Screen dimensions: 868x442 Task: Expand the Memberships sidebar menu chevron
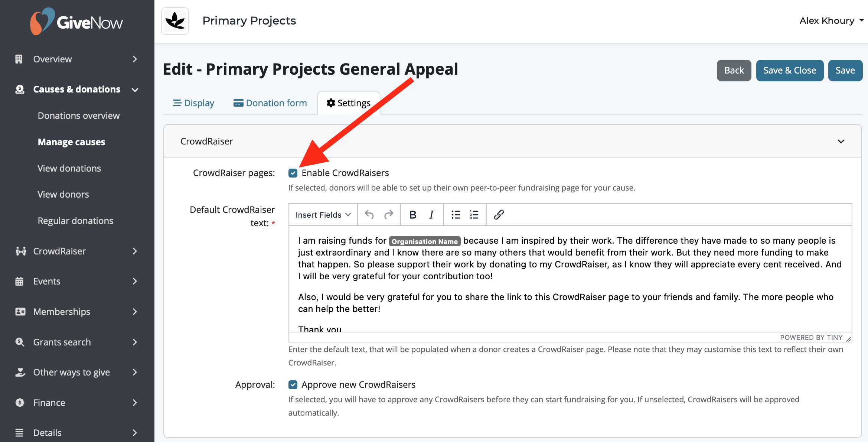pyautogui.click(x=135, y=312)
